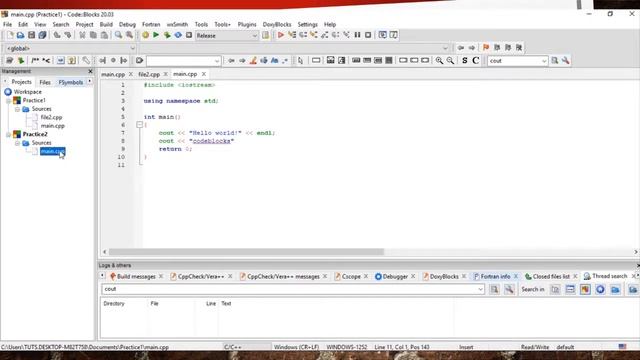Select file2.cpp in Practice1 project tree

click(x=51, y=117)
